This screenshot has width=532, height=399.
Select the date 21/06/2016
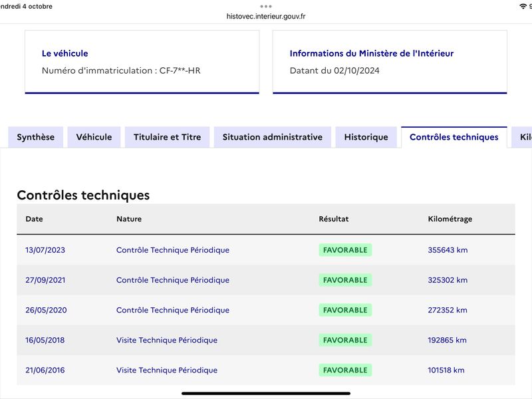click(x=45, y=370)
